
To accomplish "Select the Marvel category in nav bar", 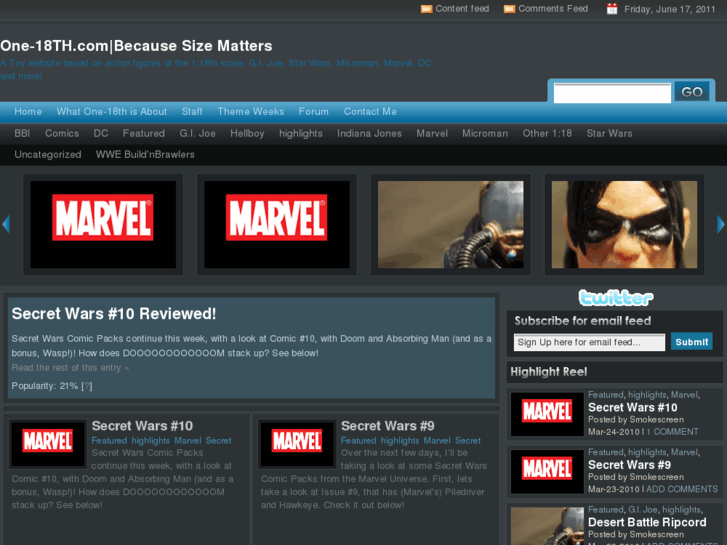I will coord(432,134).
